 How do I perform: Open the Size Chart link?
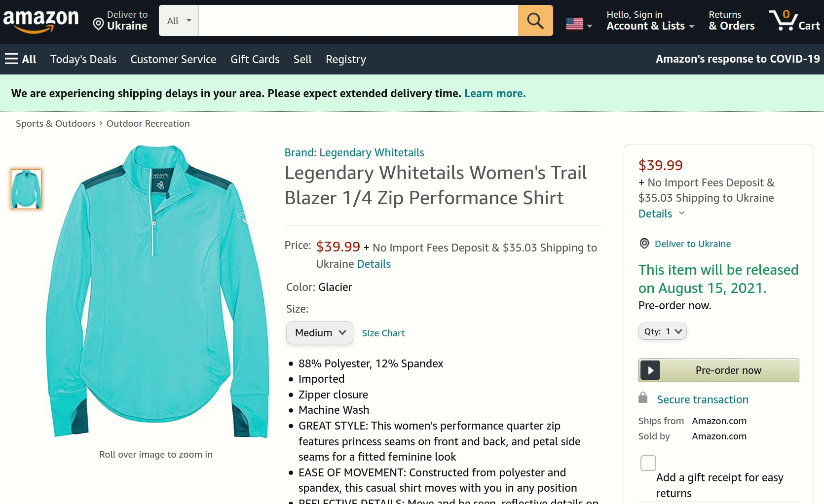(x=383, y=333)
